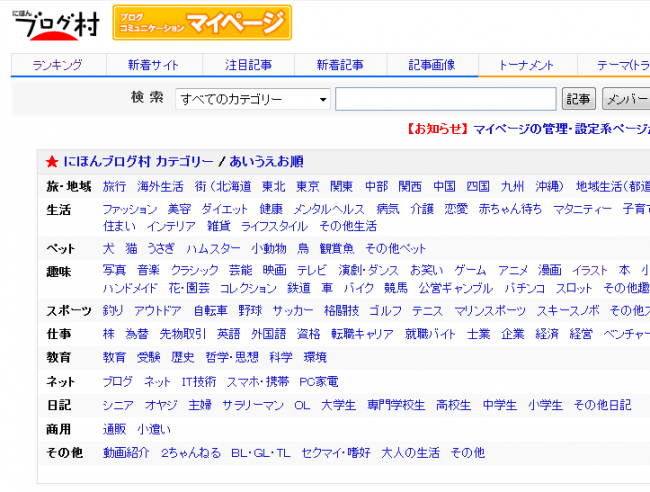This screenshot has width=650, height=492.
Task: Open the すべてのカテゴリー dropdown
Action: click(253, 99)
